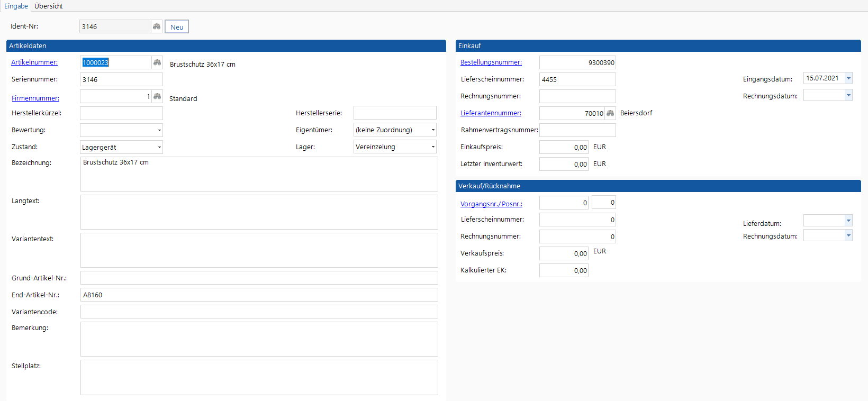Expand the Lager dropdown showing Vereinzelung
Viewport: 868px width, 401px height.
click(x=432, y=147)
